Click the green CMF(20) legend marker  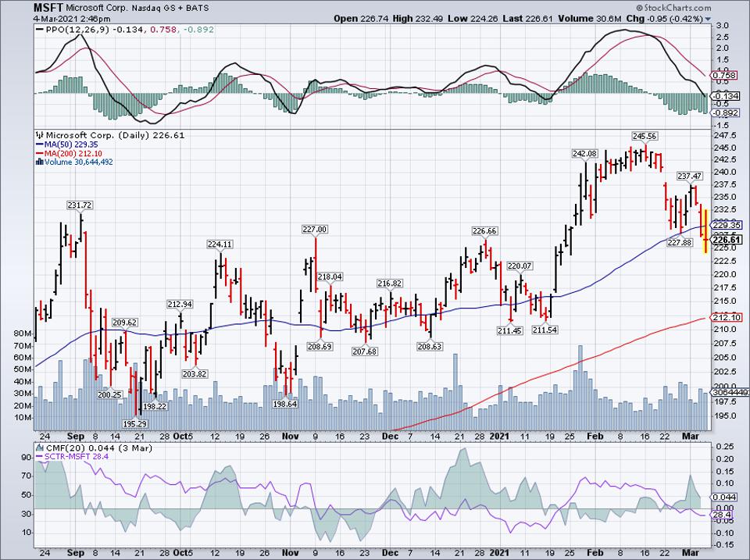pyautogui.click(x=41, y=447)
